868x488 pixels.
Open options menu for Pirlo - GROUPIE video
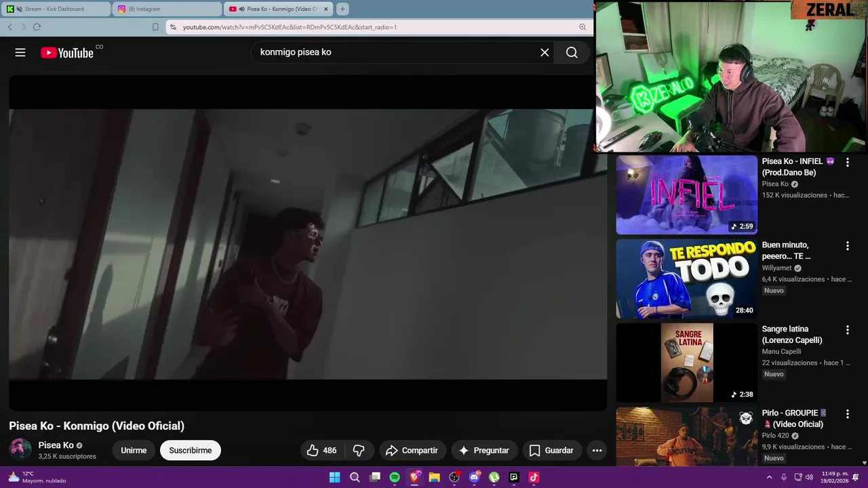point(847,413)
